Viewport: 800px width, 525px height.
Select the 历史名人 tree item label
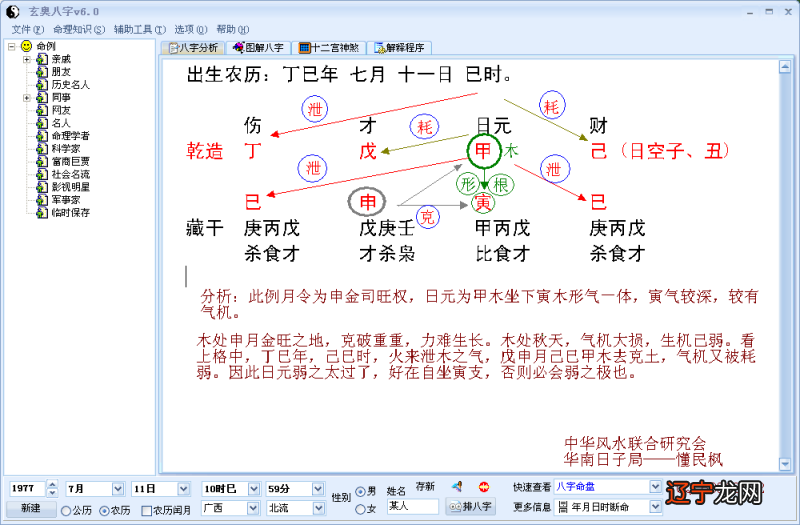(x=70, y=85)
